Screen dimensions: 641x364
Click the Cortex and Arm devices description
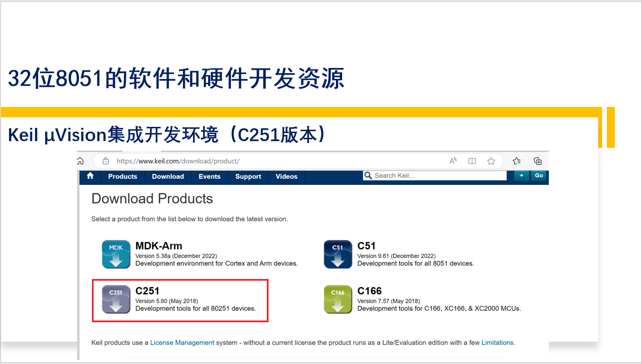click(x=217, y=263)
